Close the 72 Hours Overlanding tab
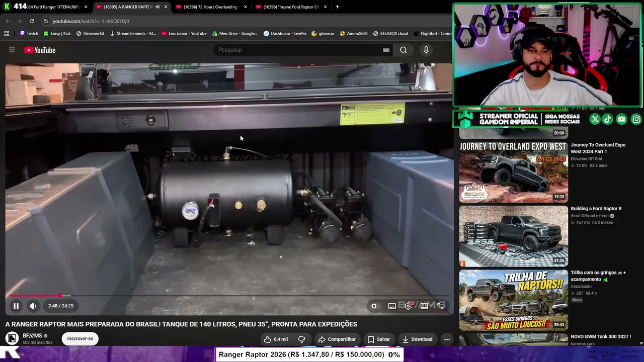 click(x=246, y=7)
